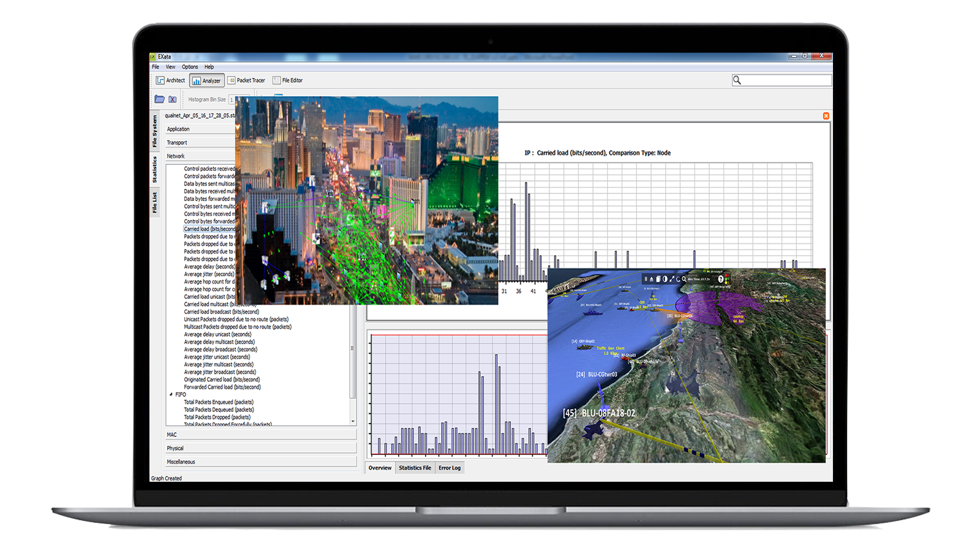Collapse the FIFO tree node
The height and width of the screenshot is (551, 980).
click(171, 394)
